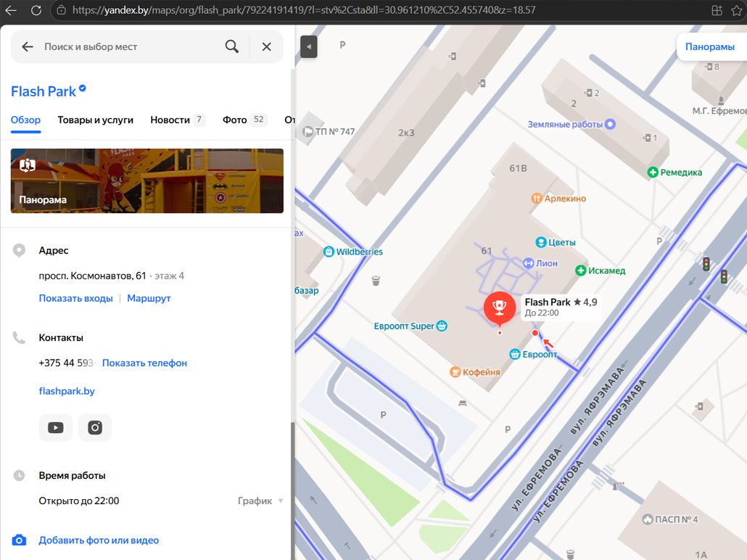Select the Евроопт marker near the entrance

[x=533, y=354]
